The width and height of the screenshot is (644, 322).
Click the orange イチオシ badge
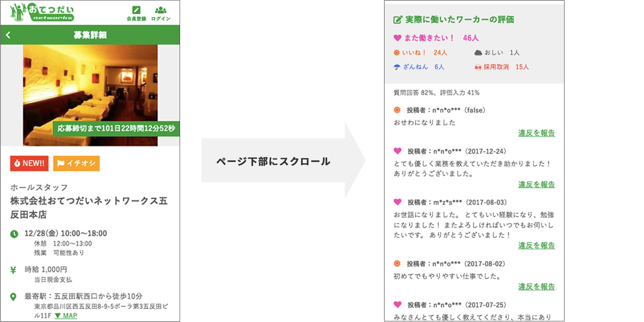[x=76, y=163]
